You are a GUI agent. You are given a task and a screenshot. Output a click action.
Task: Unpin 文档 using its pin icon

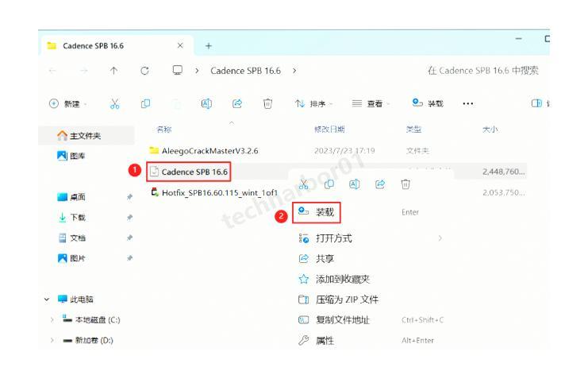[x=129, y=238]
